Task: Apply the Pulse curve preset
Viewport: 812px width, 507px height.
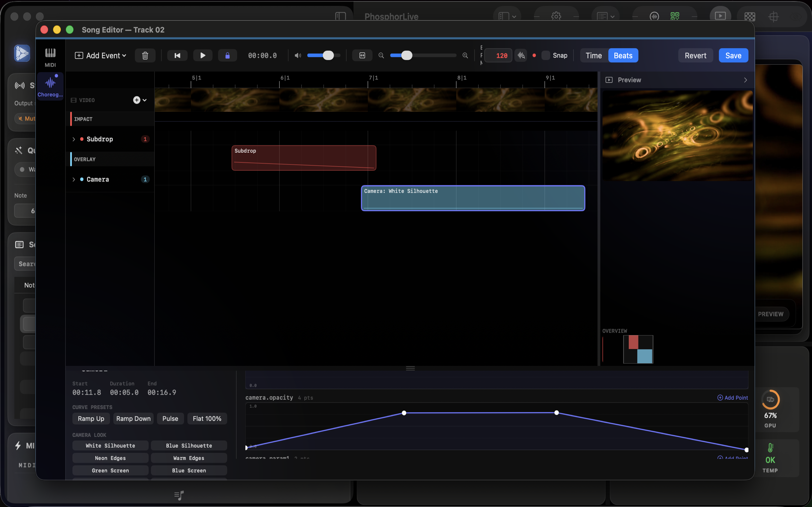Action: [x=170, y=419]
